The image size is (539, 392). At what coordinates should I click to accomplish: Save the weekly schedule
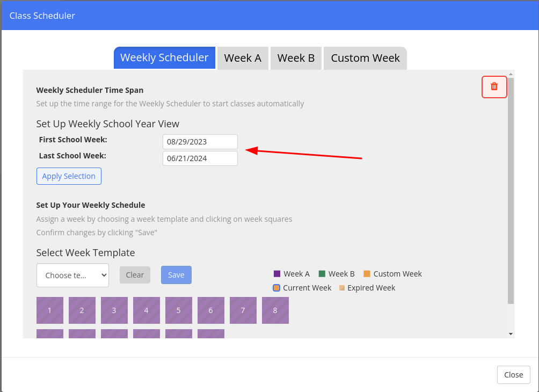(x=176, y=275)
